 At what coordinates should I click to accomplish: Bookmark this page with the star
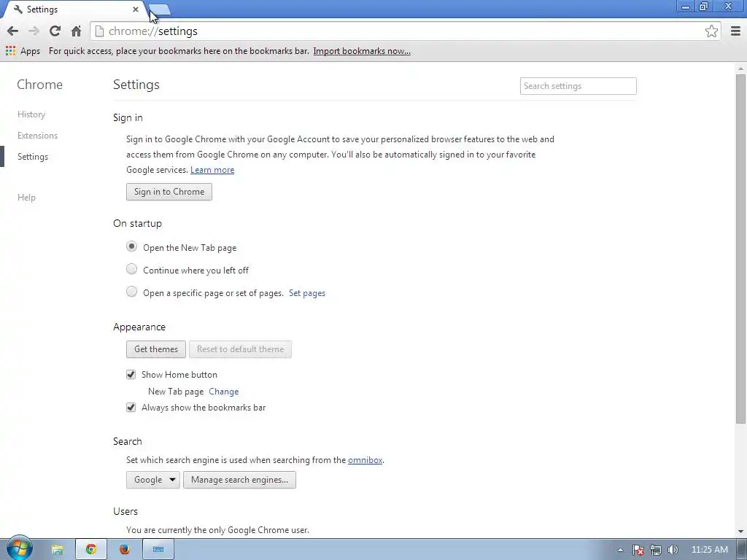(x=711, y=31)
